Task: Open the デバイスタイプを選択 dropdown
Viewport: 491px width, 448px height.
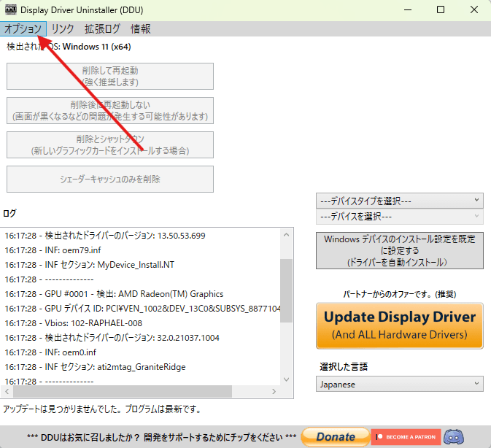Action: click(x=400, y=201)
